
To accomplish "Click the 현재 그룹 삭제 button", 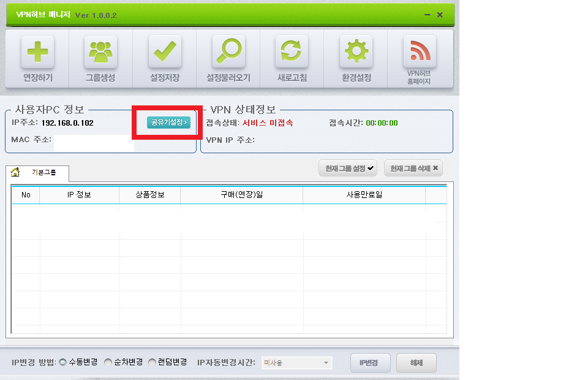I will (413, 169).
